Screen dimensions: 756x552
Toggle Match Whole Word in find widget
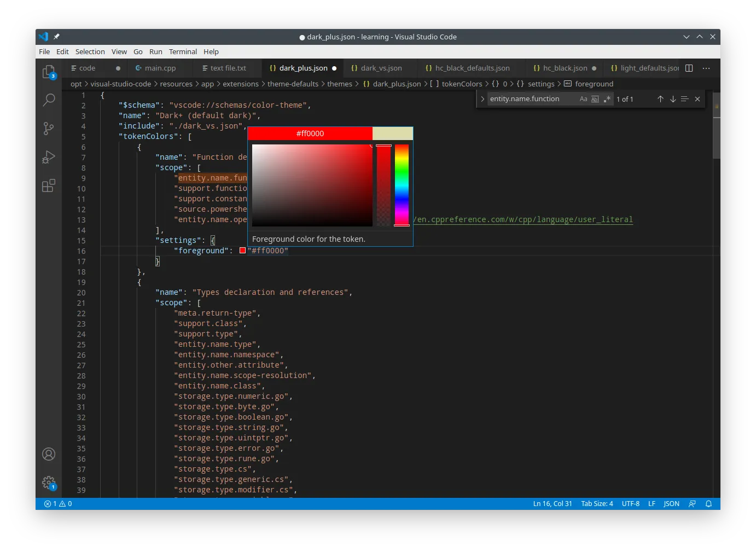click(x=595, y=99)
